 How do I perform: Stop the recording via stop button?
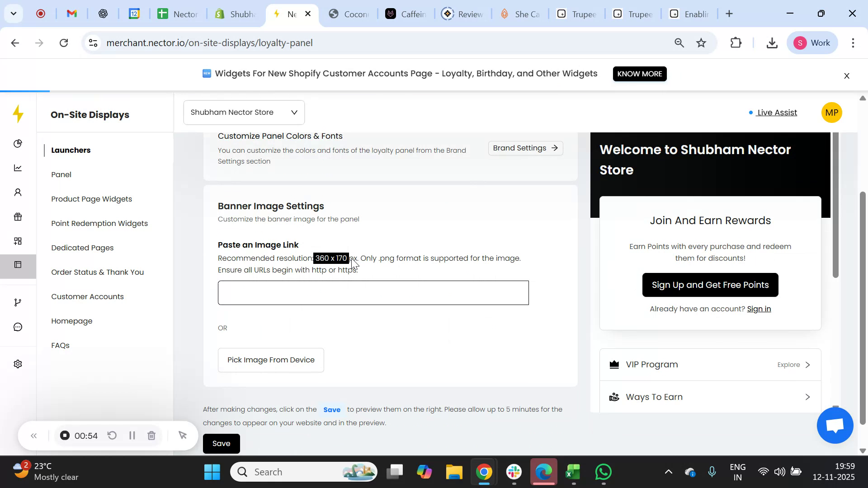pyautogui.click(x=65, y=435)
